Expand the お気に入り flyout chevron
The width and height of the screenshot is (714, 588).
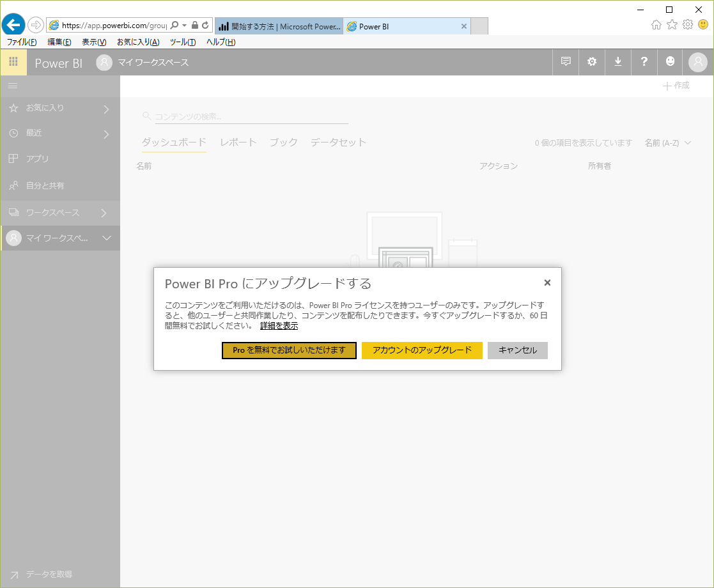click(x=106, y=109)
